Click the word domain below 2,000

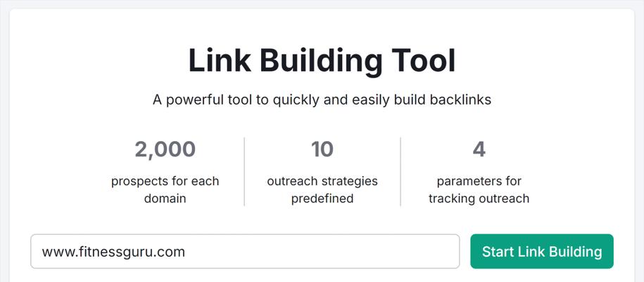[165, 198]
